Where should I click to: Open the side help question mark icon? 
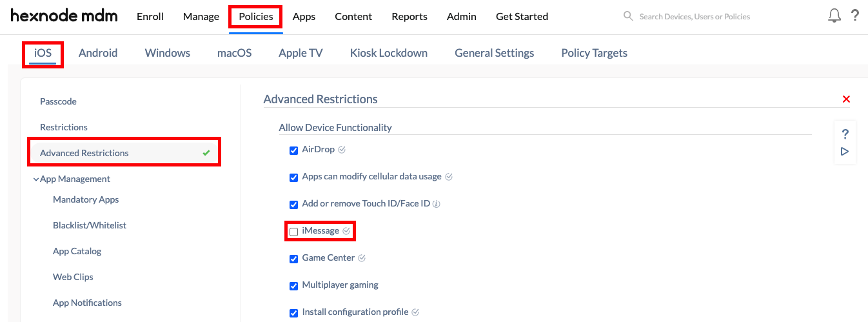845,134
